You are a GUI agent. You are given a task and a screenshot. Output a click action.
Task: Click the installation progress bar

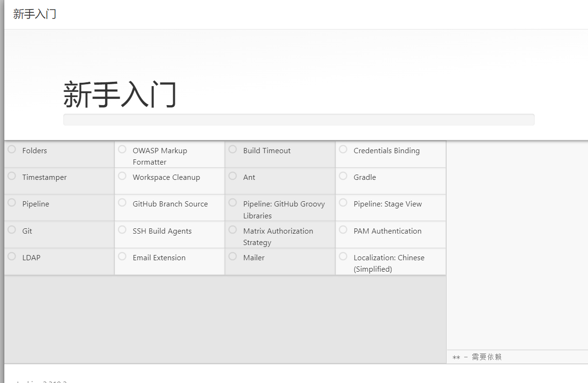point(299,119)
